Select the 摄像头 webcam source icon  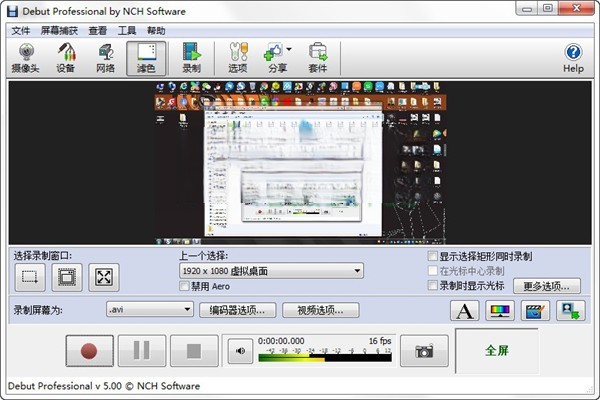pyautogui.click(x=26, y=58)
